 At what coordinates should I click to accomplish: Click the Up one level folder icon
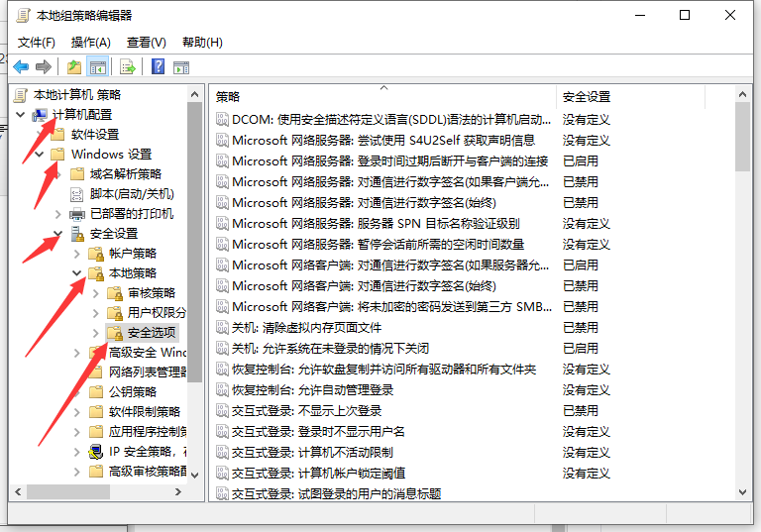click(74, 67)
